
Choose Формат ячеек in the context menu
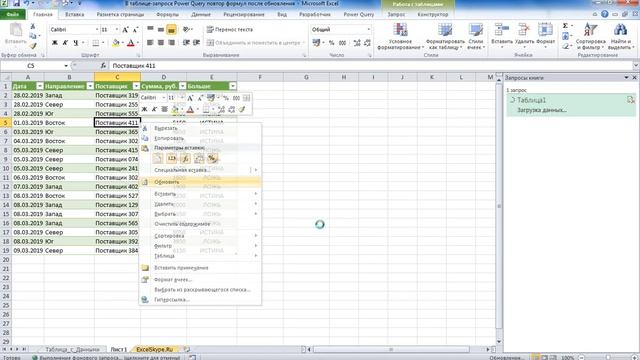pyautogui.click(x=200, y=280)
